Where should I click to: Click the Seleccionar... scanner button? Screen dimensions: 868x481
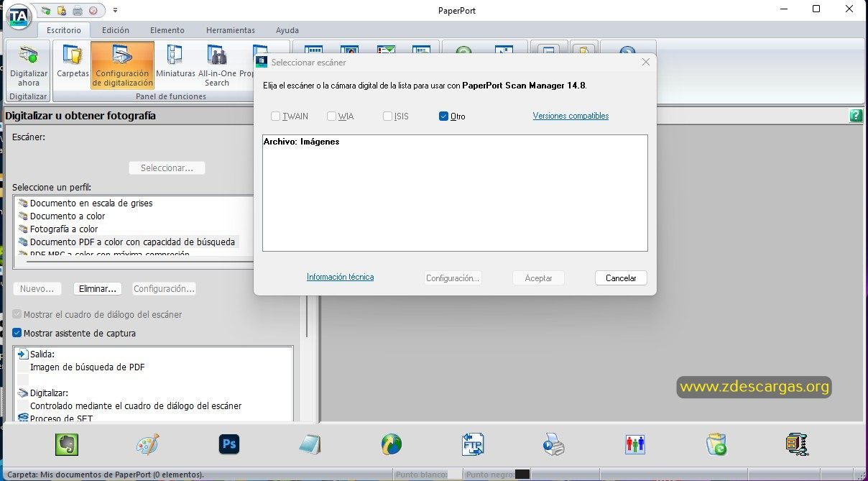point(167,168)
